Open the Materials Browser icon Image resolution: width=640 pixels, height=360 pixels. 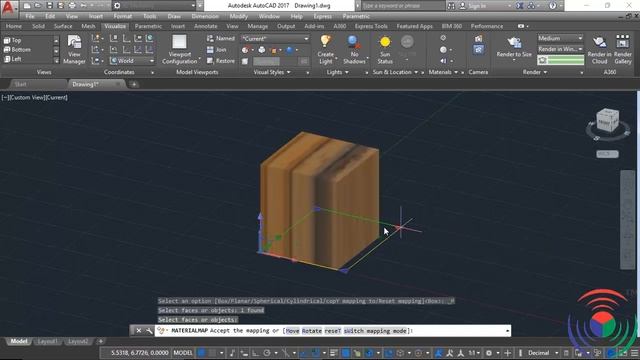[x=443, y=38]
